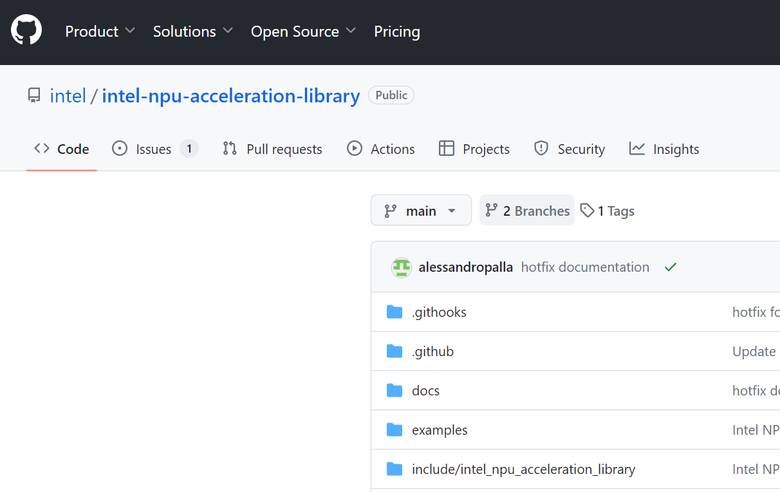The height and width of the screenshot is (492, 780).
Task: Open the intel-npu-acceleration-library repo link
Action: click(231, 96)
